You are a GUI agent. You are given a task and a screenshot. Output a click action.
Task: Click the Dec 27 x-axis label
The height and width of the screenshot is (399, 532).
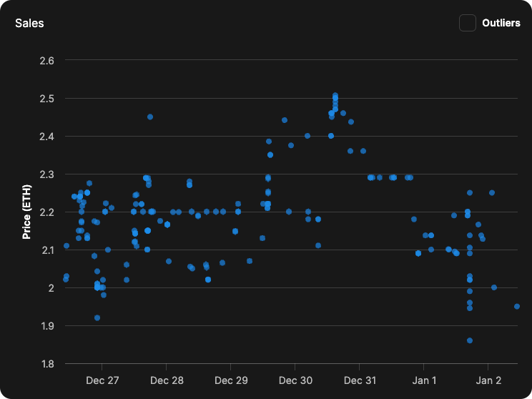(x=103, y=380)
